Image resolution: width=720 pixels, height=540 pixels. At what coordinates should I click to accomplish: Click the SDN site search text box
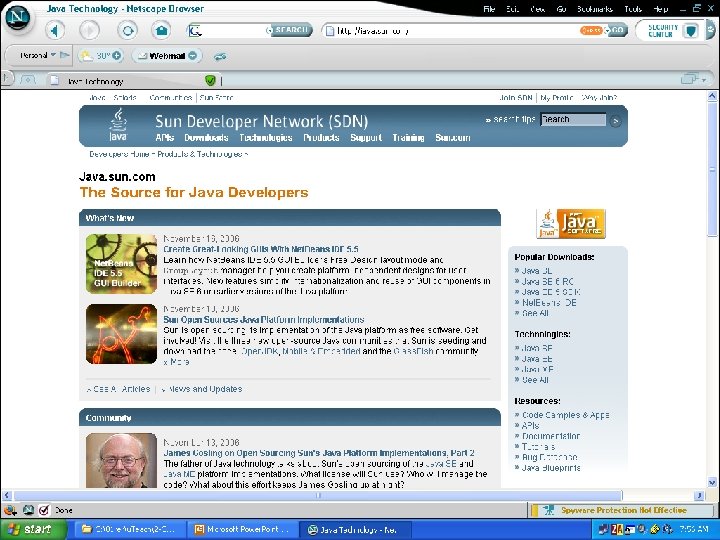(x=573, y=119)
